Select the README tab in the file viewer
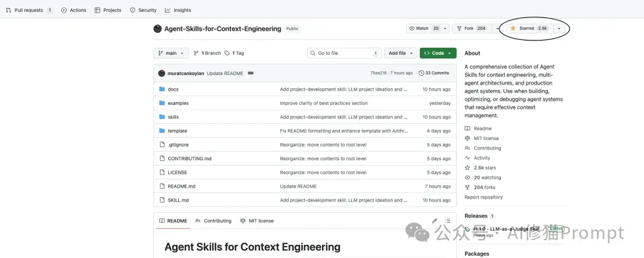 (x=173, y=220)
